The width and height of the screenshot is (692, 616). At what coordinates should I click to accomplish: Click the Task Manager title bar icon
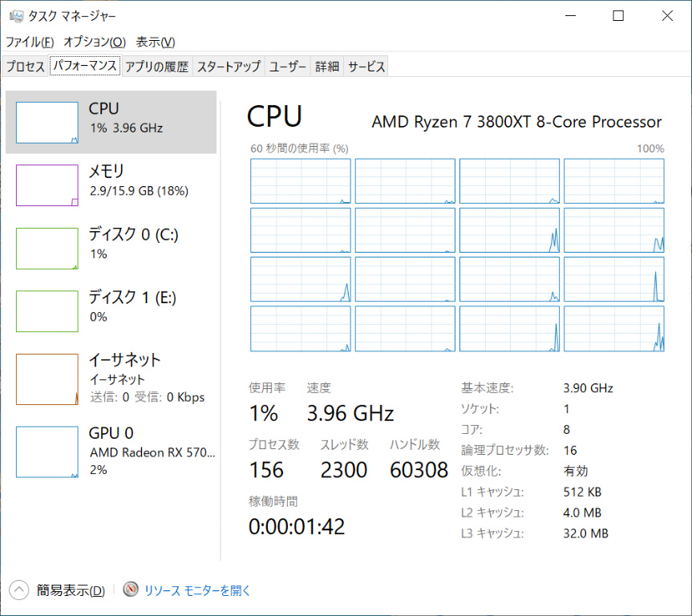16,16
